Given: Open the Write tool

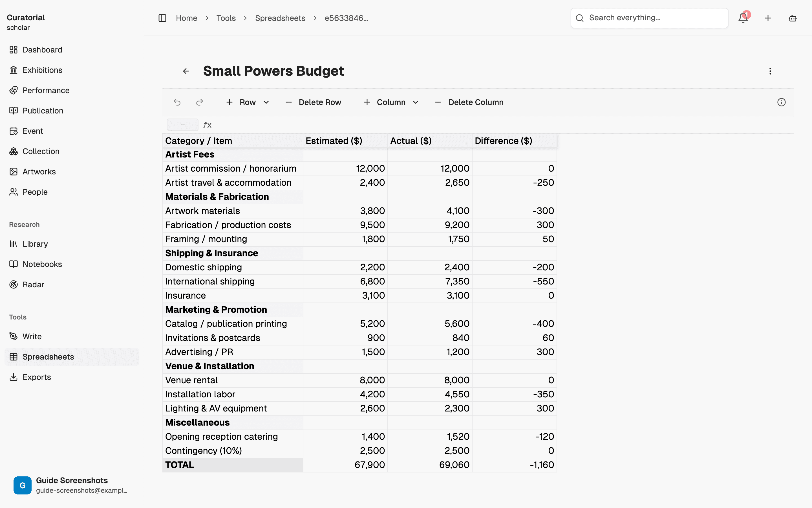Looking at the screenshot, I should click(72, 336).
